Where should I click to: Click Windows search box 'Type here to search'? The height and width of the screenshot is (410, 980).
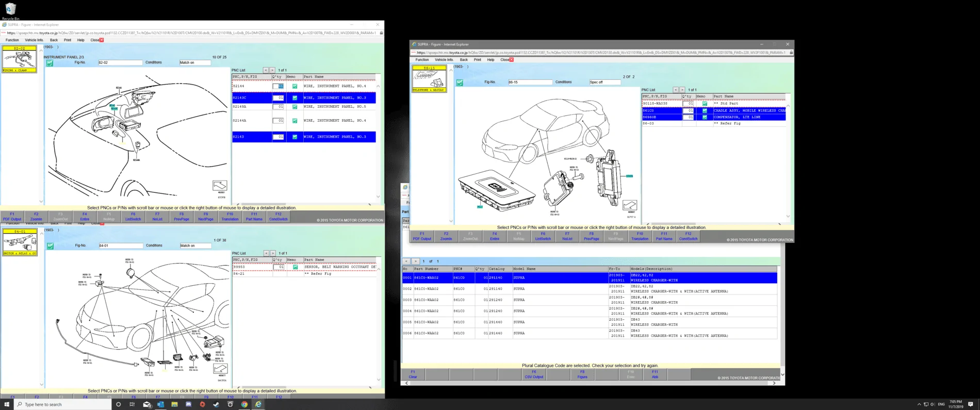click(x=63, y=404)
